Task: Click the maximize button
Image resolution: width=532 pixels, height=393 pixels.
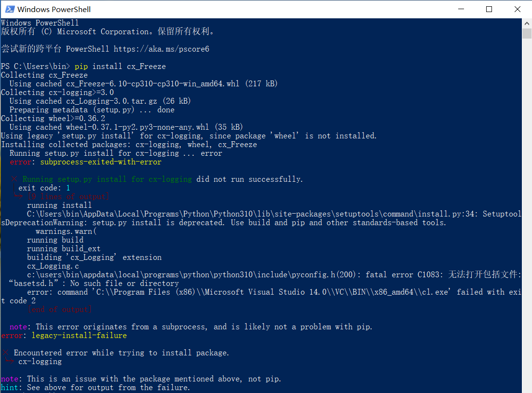Action: click(489, 9)
